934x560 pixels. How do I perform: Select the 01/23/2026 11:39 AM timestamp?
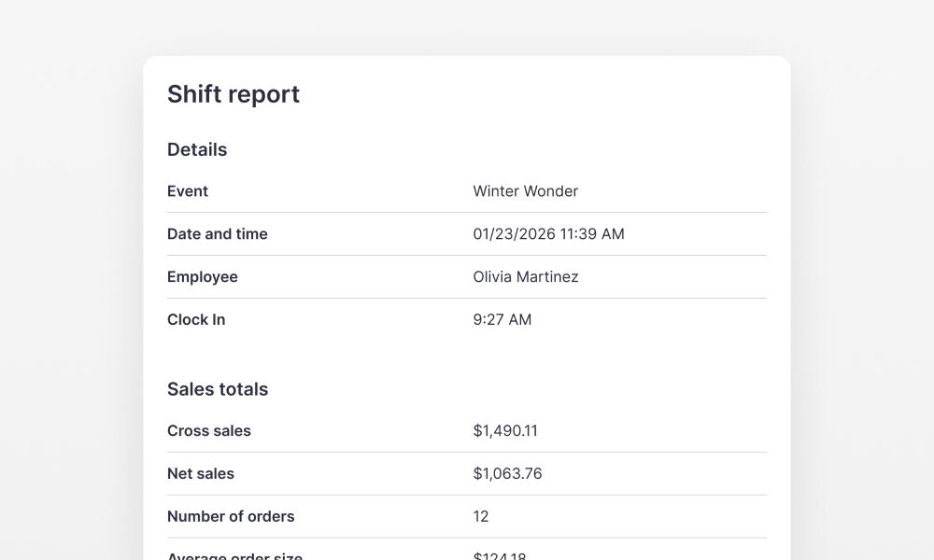[547, 234]
